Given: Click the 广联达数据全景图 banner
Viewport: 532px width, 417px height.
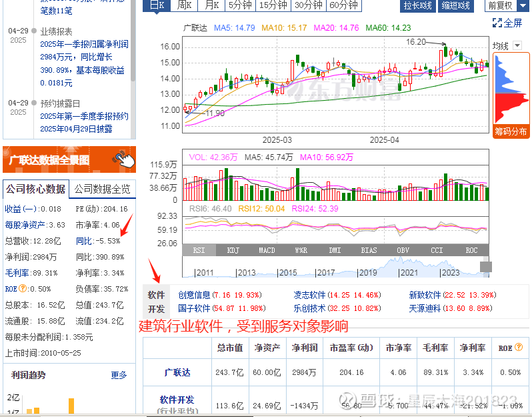Looking at the screenshot, I should 69,159.
